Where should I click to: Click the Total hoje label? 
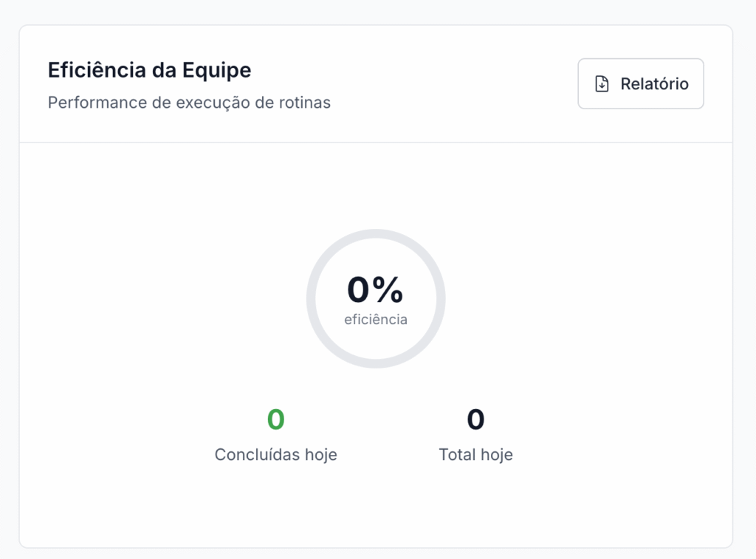475,454
